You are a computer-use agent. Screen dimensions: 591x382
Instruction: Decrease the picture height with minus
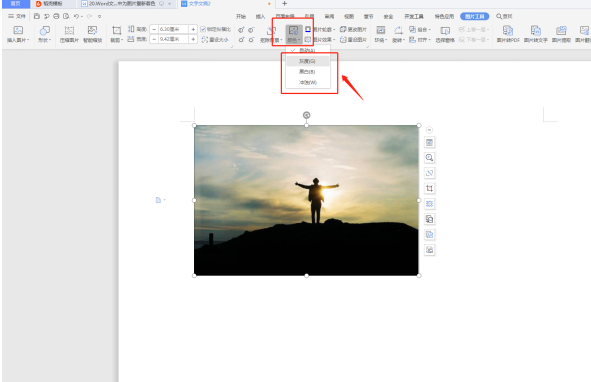click(x=154, y=29)
